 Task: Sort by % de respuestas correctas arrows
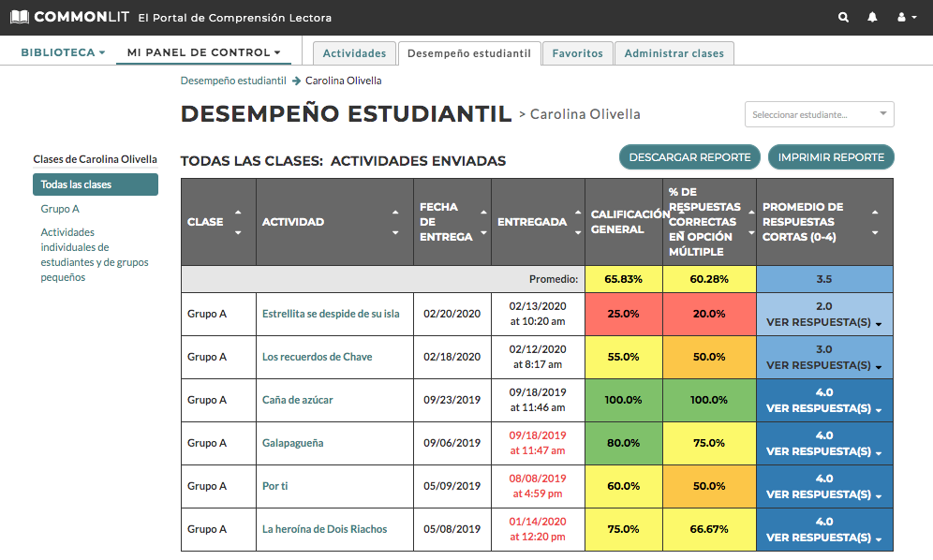point(751,222)
